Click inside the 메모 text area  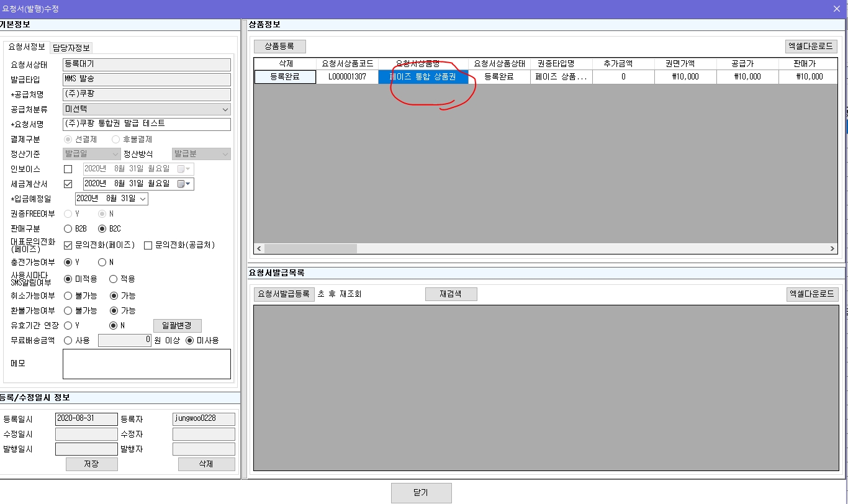click(146, 364)
